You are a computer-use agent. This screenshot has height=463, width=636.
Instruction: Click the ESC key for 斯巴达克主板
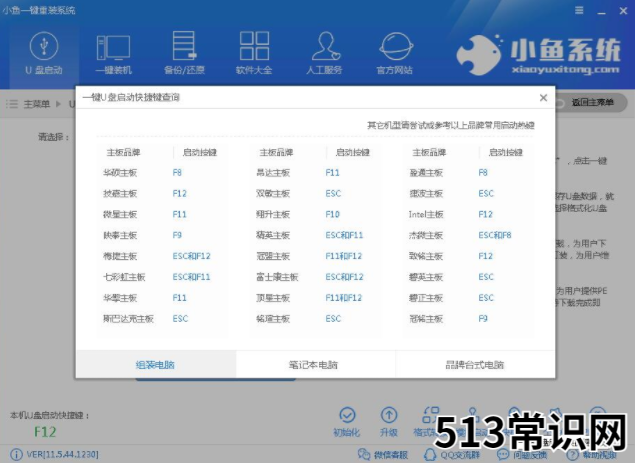pos(180,319)
